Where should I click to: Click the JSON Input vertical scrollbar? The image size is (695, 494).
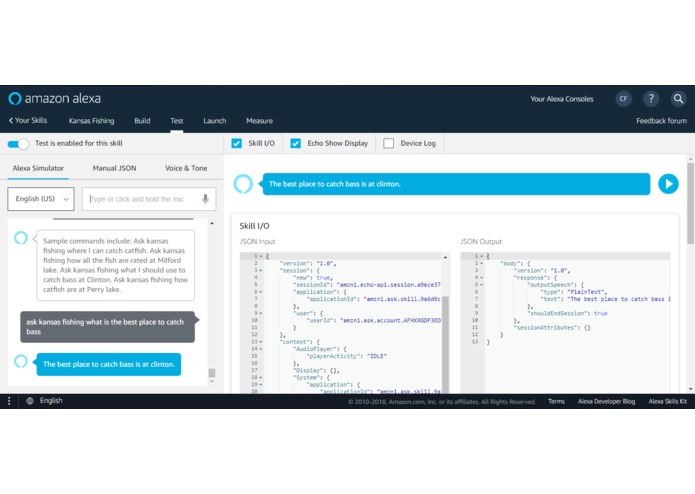445,344
